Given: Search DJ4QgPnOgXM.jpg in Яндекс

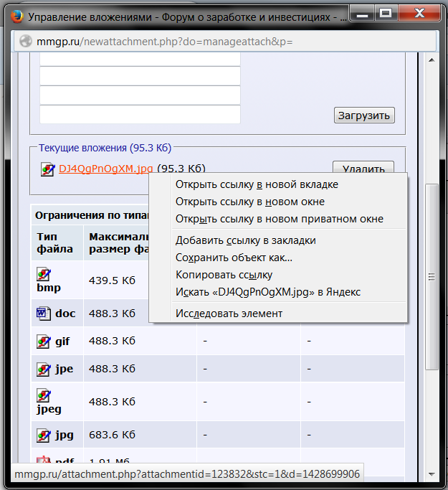Looking at the screenshot, I should click(x=267, y=292).
